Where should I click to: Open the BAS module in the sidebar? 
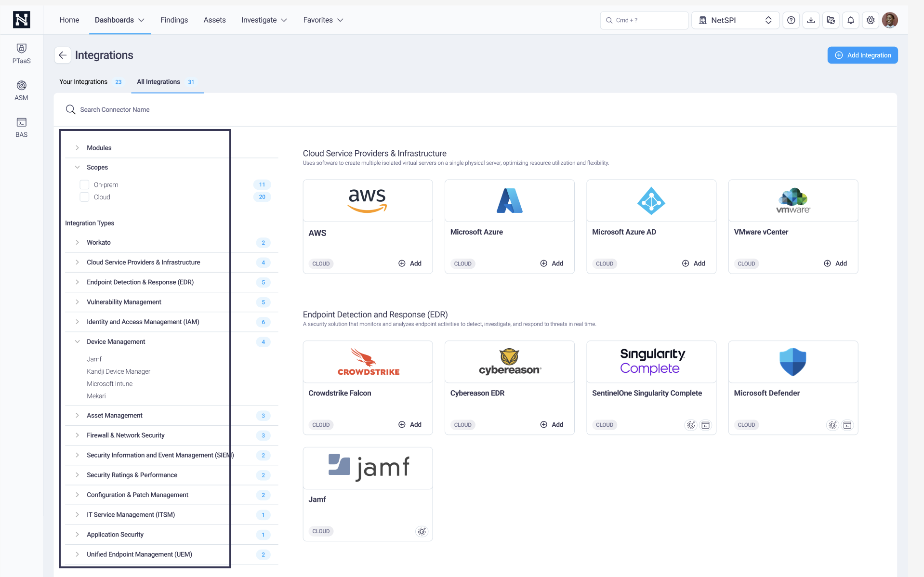(x=21, y=128)
